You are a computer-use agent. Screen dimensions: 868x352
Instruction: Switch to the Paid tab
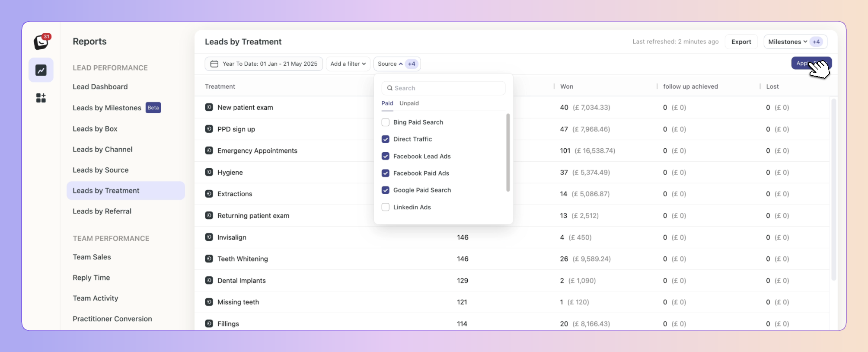coord(387,103)
